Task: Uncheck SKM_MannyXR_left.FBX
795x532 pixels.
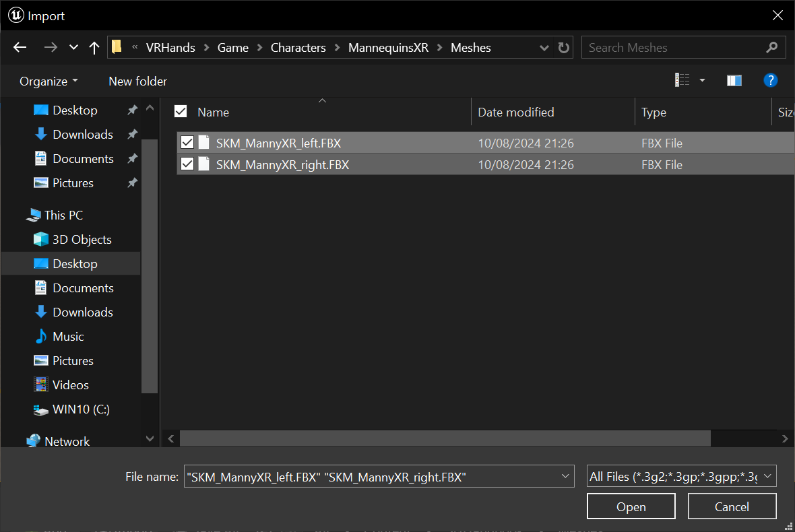Action: (x=187, y=143)
